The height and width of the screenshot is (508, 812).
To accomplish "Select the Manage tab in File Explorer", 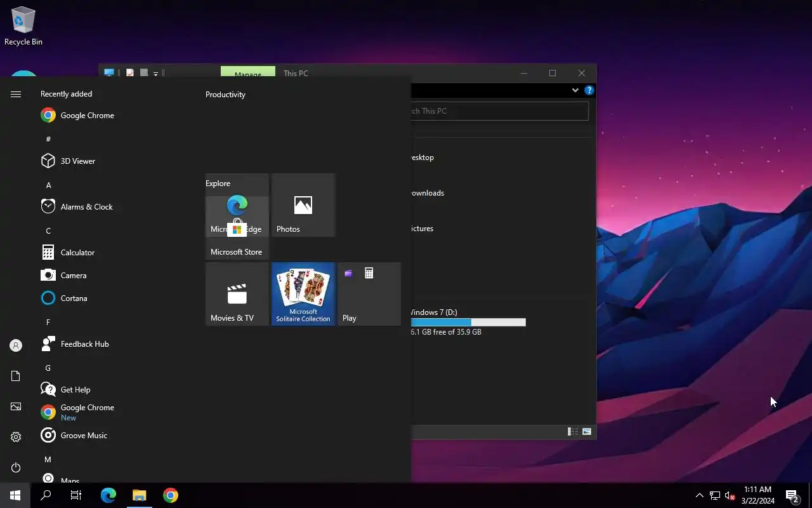I will pos(248,73).
